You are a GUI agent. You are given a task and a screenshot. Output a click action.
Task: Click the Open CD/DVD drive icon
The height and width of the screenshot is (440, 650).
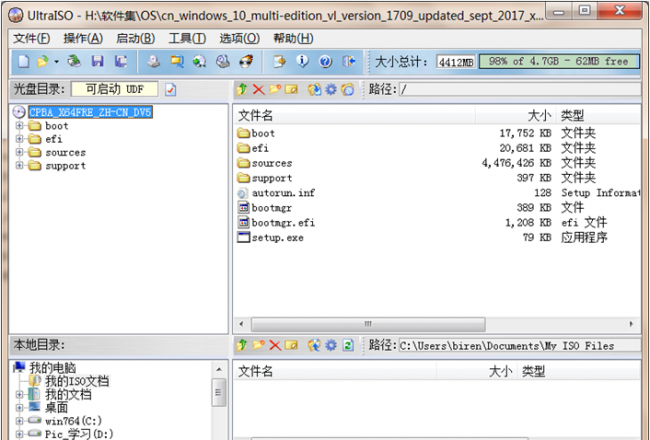click(x=74, y=61)
